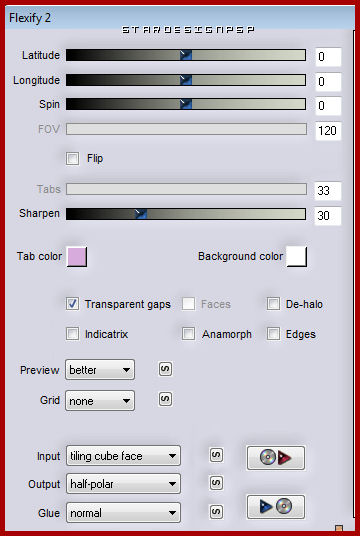
Task: Tick the Indicatrix checkbox
Action: [x=72, y=334]
